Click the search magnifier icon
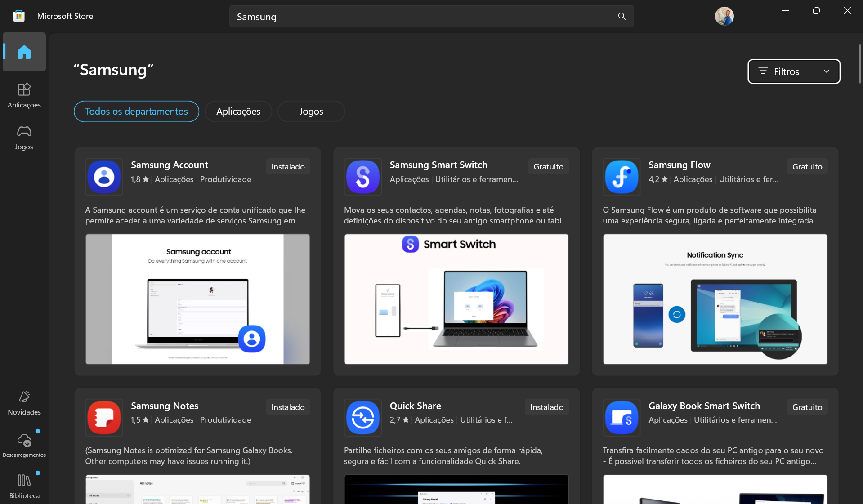The image size is (863, 504). coord(622,16)
